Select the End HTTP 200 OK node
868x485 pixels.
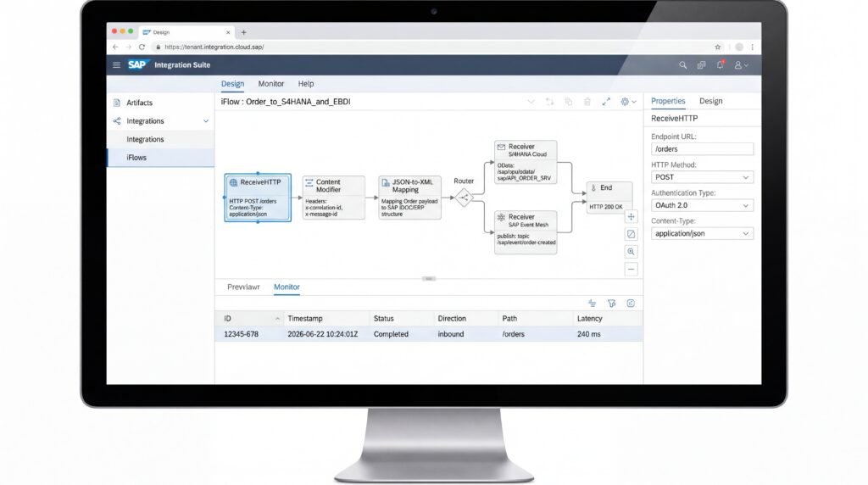609,198
